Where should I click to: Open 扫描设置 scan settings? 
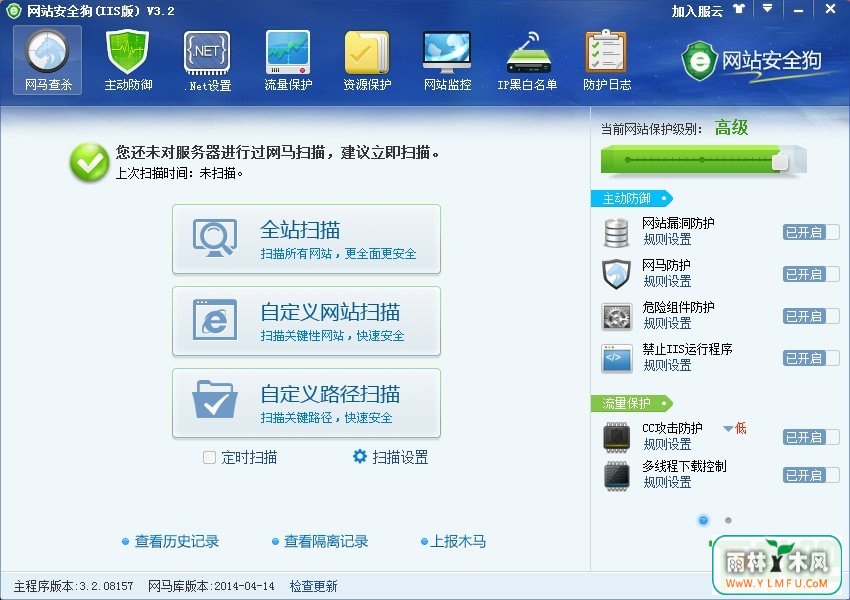400,457
